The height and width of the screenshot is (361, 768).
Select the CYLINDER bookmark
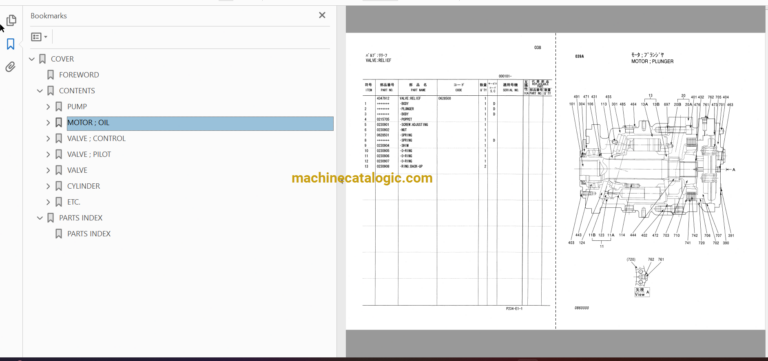coord(83,186)
